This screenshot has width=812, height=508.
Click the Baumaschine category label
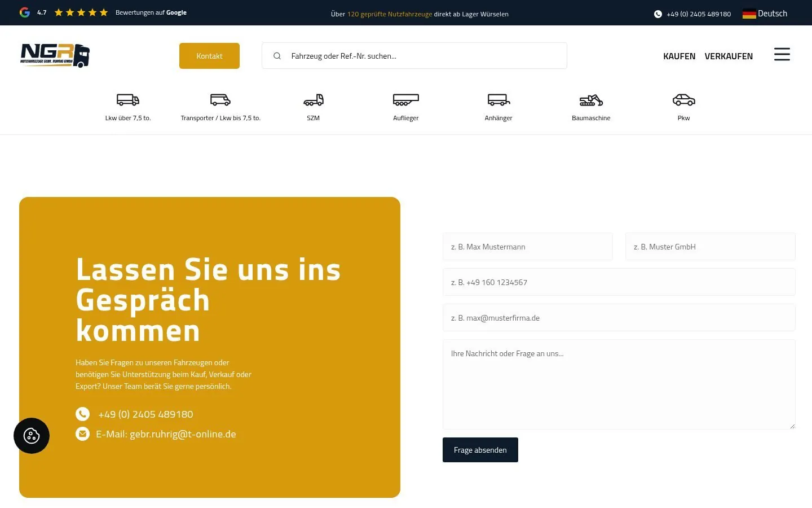[x=591, y=118]
